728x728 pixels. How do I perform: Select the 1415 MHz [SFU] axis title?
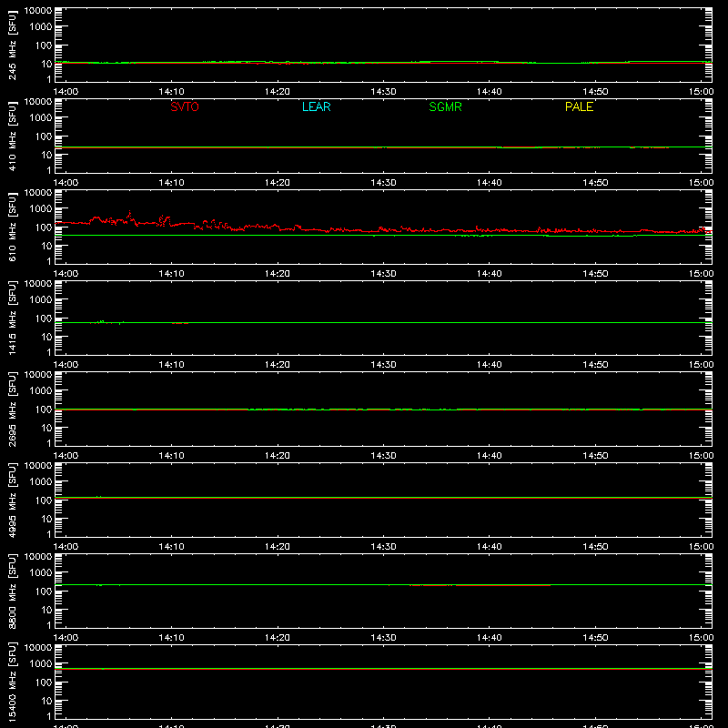(x=12, y=318)
